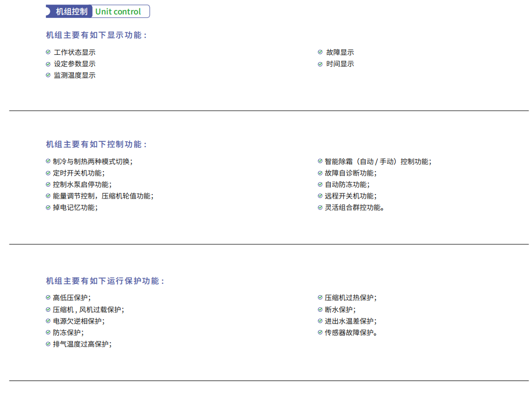Click the heading 机组主要有如下控制功能
Screen dimensions: 532x396
96,144
